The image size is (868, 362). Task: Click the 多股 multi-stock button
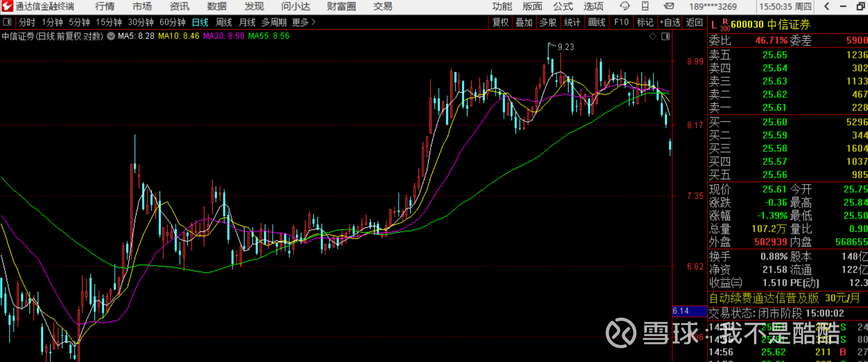(548, 22)
